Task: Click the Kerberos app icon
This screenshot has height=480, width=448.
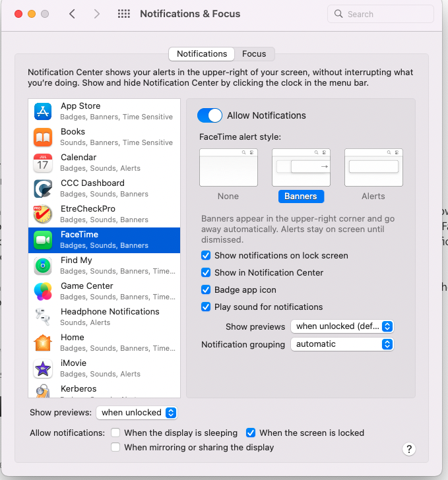Action: 43,391
